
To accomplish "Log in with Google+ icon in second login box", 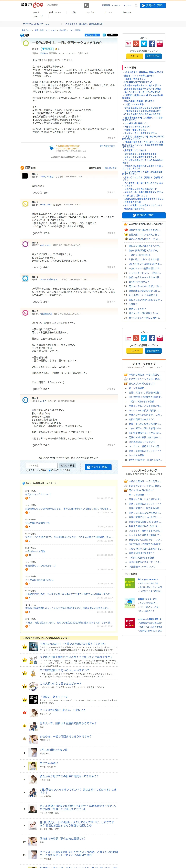I will tap(136, 338).
